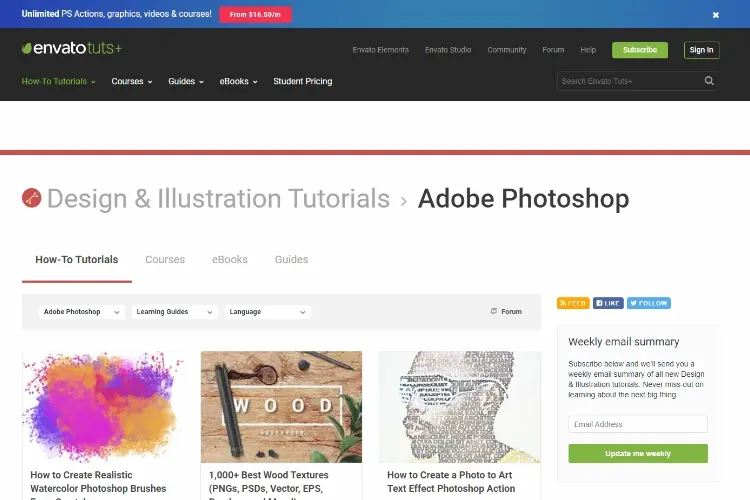
Task: Click the search magnifier icon
Action: 709,81
